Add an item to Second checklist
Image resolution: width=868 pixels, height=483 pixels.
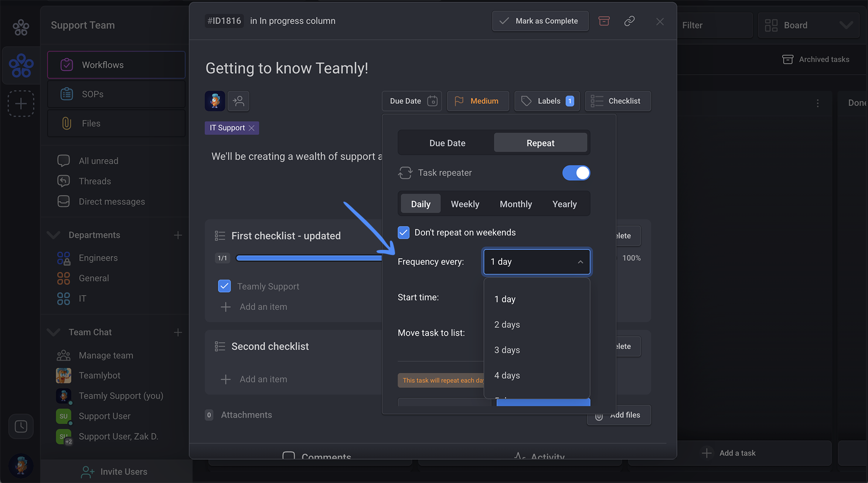pos(254,379)
